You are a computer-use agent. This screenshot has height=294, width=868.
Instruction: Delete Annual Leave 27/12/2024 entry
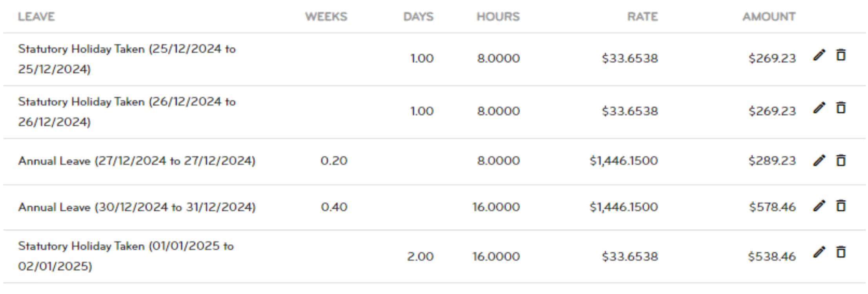click(841, 160)
